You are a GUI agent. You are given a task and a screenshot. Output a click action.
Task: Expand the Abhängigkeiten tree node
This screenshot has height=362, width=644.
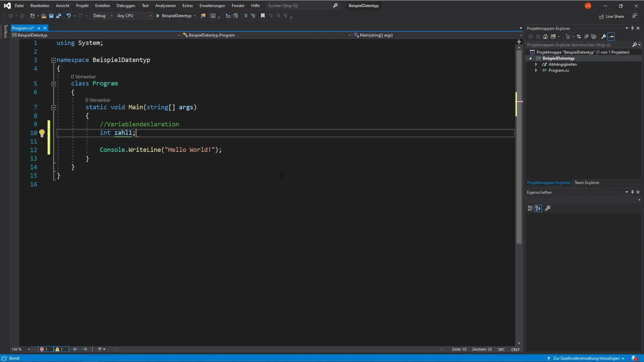[536, 64]
